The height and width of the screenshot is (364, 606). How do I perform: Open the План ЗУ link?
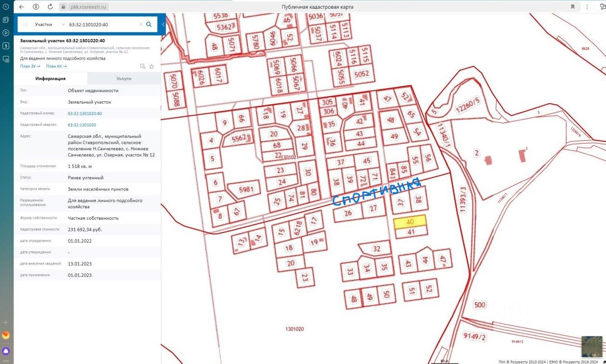30,66
